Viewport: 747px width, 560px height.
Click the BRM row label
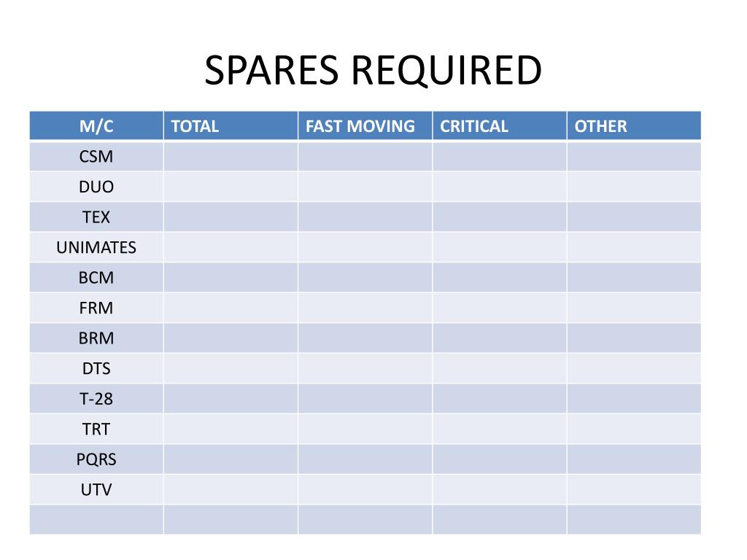[x=96, y=338]
